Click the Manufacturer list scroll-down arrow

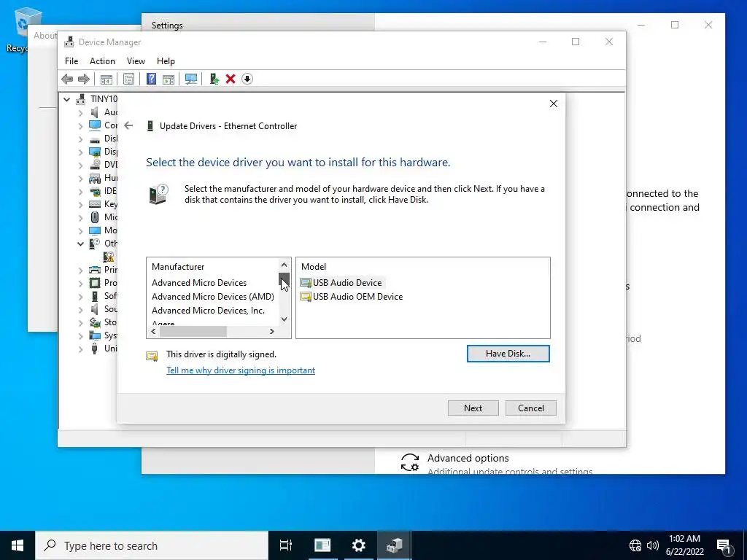(284, 319)
